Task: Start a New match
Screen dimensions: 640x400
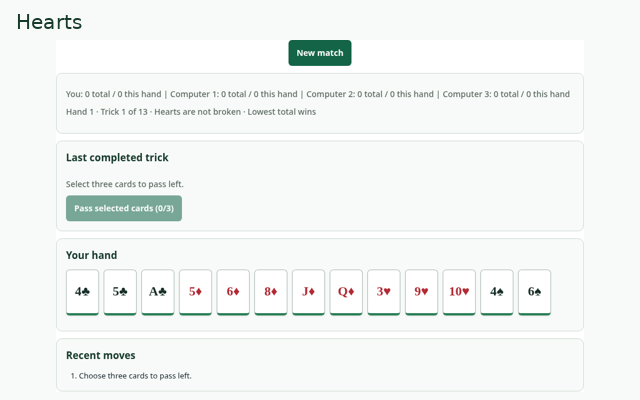Action: click(320, 53)
